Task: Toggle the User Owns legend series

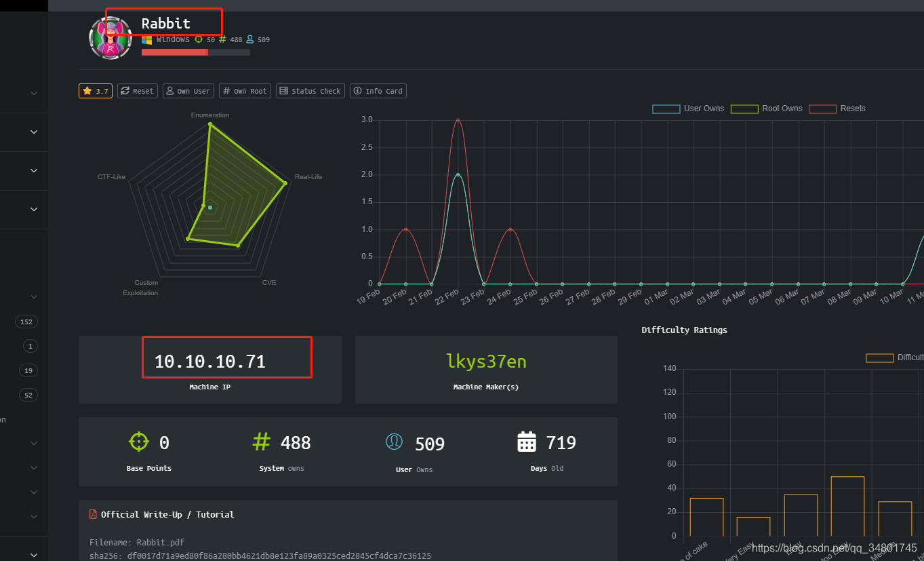Action: 688,109
